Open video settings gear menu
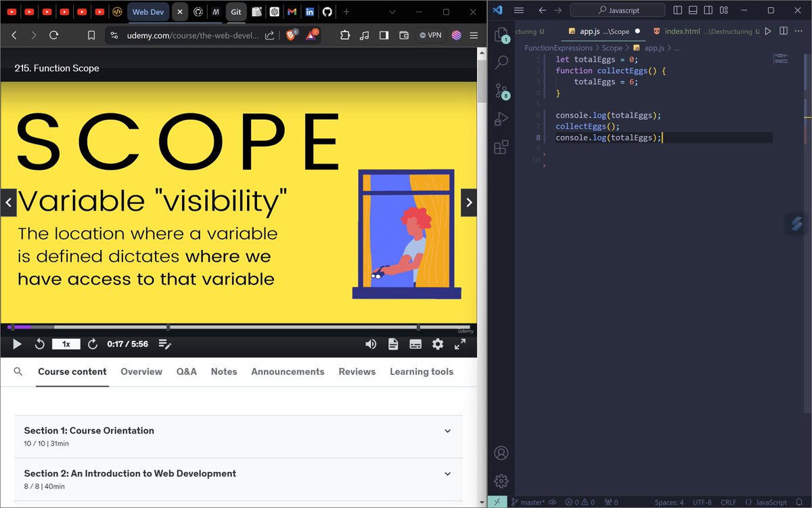 pyautogui.click(x=438, y=344)
